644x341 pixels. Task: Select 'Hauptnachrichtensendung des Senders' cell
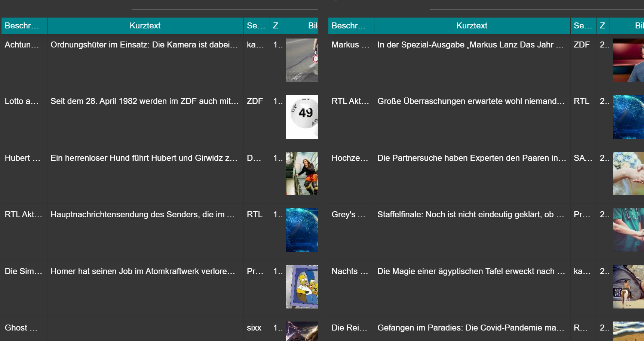point(145,232)
